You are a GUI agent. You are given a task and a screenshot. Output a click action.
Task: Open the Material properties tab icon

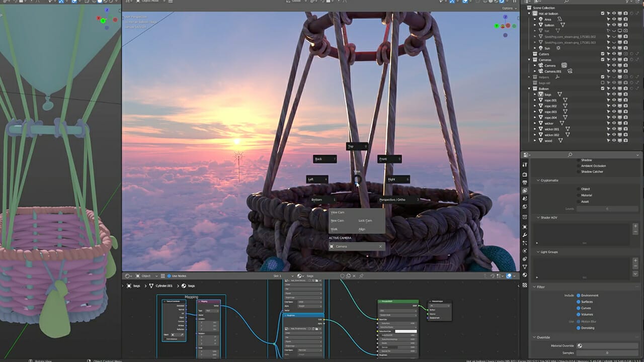pos(525,275)
